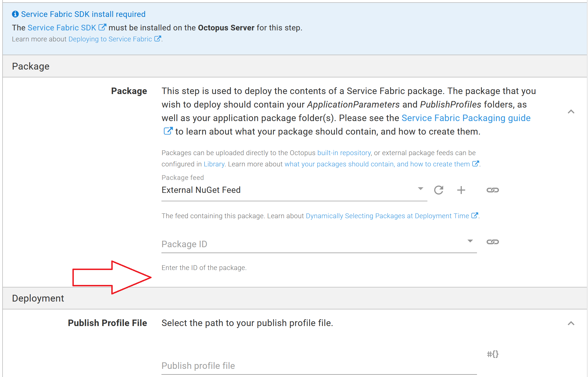Open the Package ID dropdown
The image size is (588, 377).
pyautogui.click(x=470, y=241)
